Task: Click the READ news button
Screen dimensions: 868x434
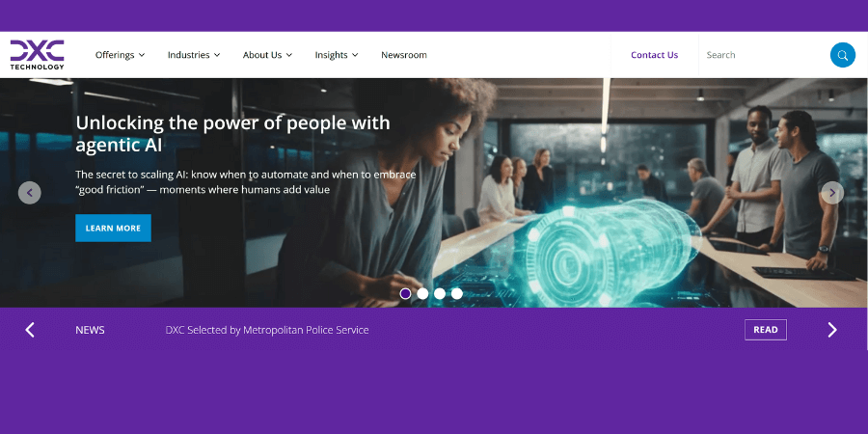Action: coord(766,330)
